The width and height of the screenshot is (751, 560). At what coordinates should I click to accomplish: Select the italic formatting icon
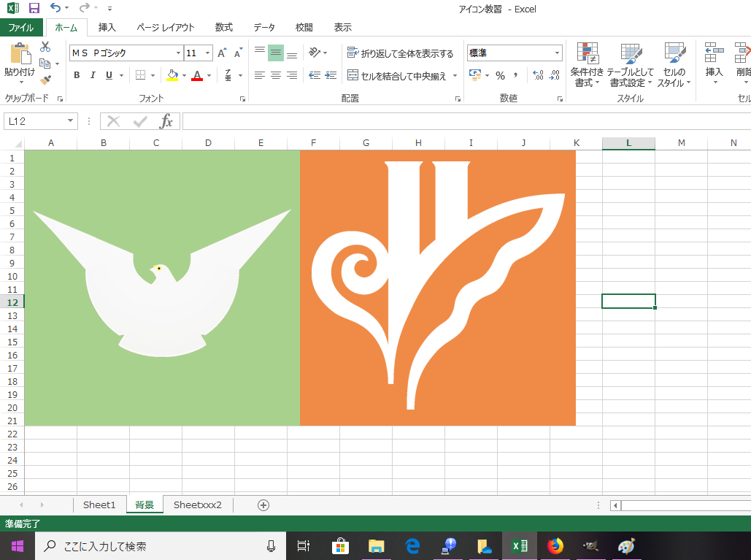pyautogui.click(x=91, y=75)
